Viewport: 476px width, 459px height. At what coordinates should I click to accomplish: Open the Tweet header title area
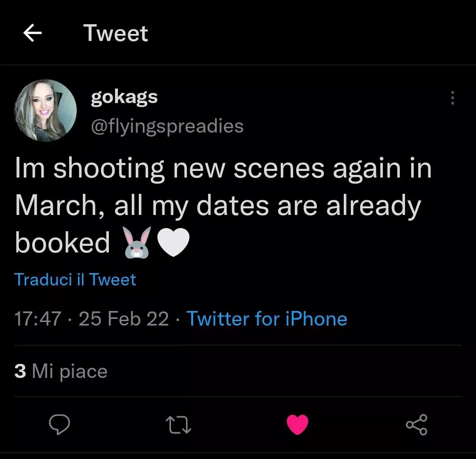116,33
